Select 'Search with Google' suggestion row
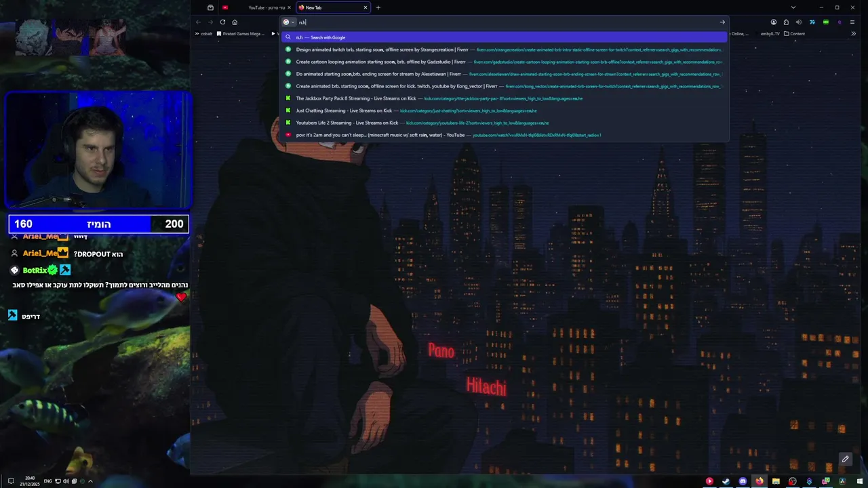The image size is (868, 488). (x=505, y=37)
